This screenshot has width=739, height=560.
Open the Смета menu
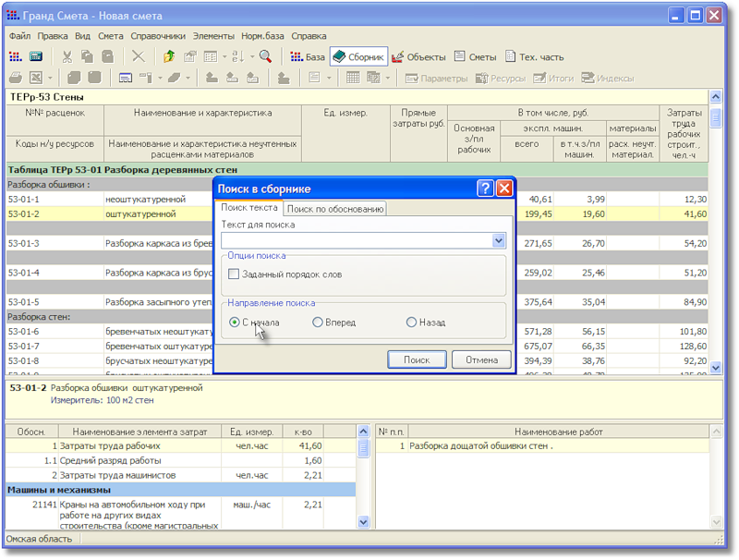[x=110, y=36]
